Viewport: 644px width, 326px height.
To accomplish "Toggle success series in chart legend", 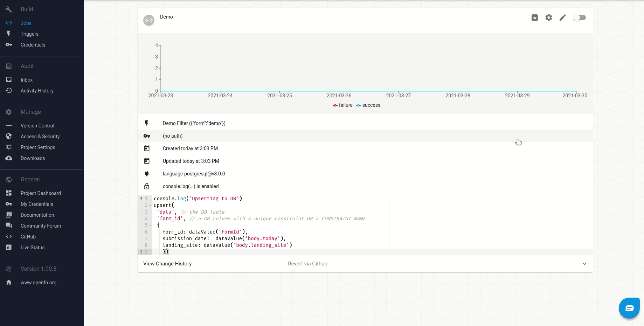I will tap(368, 105).
